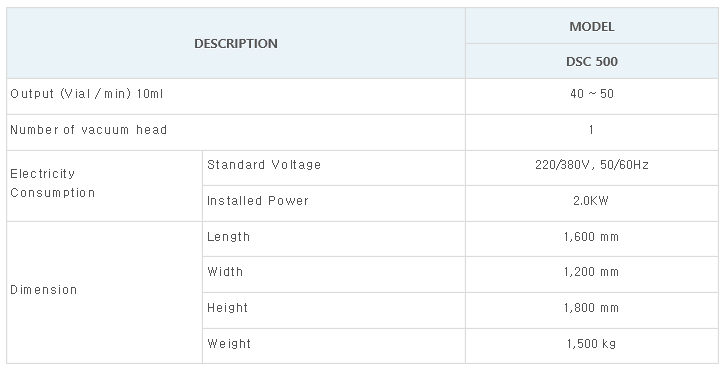Click the DESCRIPTION header cell
Image resolution: width=726 pixels, height=372 pixels.
pos(236,43)
